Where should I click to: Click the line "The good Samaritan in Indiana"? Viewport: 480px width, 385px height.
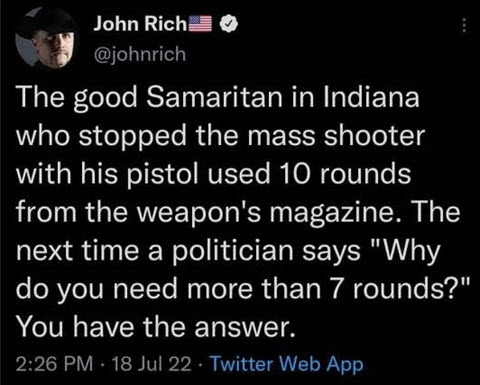tap(218, 97)
